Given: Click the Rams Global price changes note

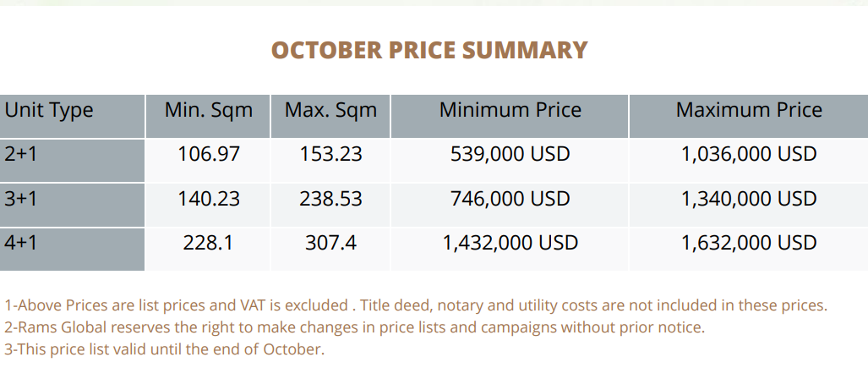Looking at the screenshot, I should point(354,327).
